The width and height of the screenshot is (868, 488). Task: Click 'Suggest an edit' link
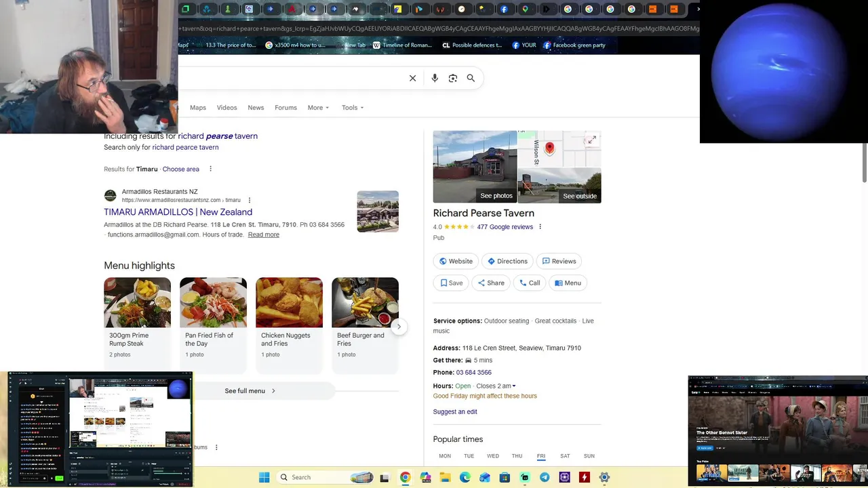[455, 412]
